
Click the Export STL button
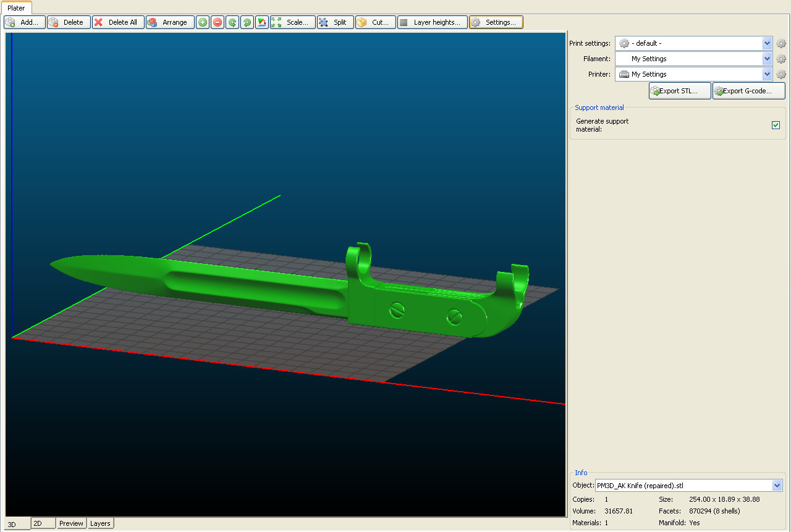pyautogui.click(x=679, y=91)
